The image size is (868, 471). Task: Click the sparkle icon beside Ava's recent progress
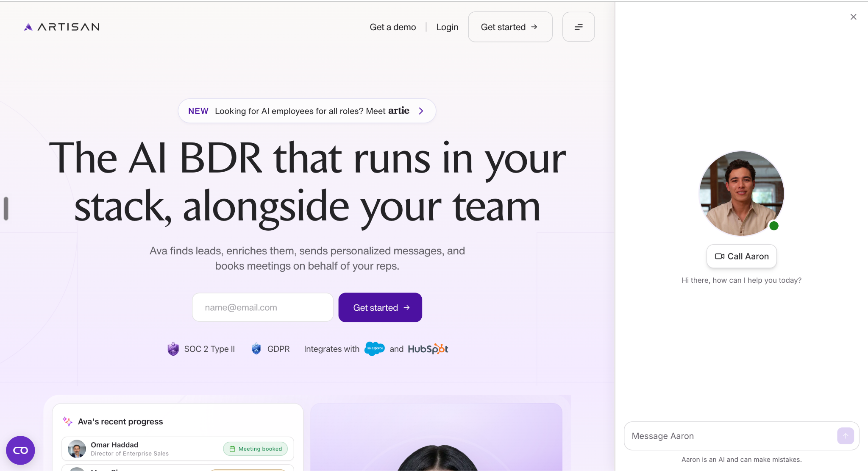[67, 421]
